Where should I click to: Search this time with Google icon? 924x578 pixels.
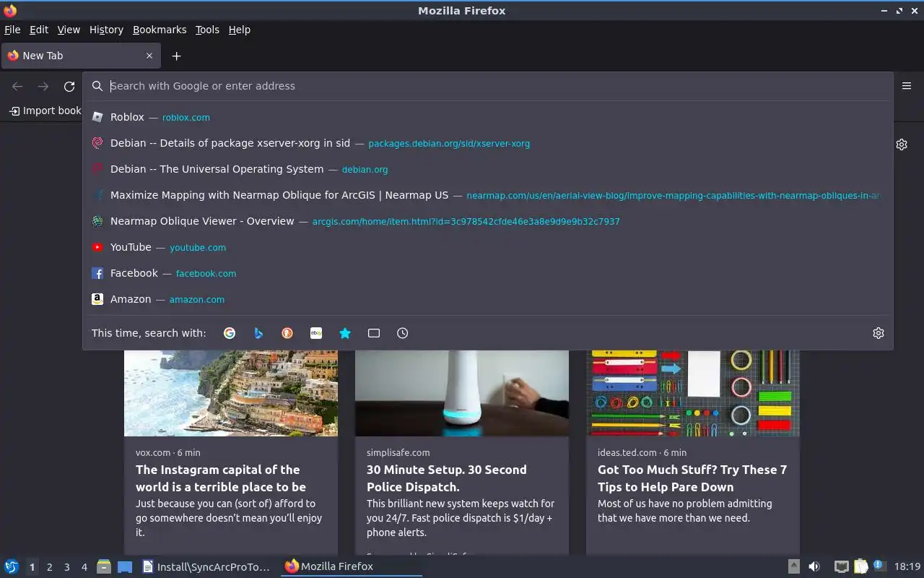pyautogui.click(x=230, y=333)
